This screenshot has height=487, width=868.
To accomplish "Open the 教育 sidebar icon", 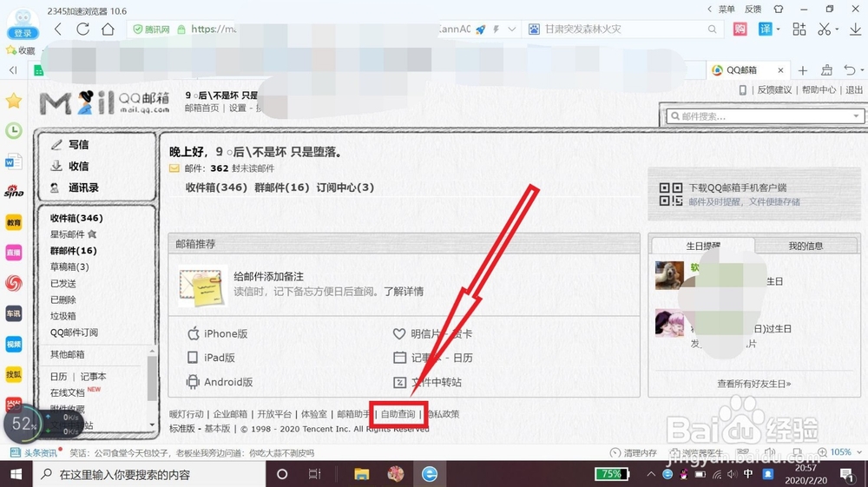I will pyautogui.click(x=14, y=222).
